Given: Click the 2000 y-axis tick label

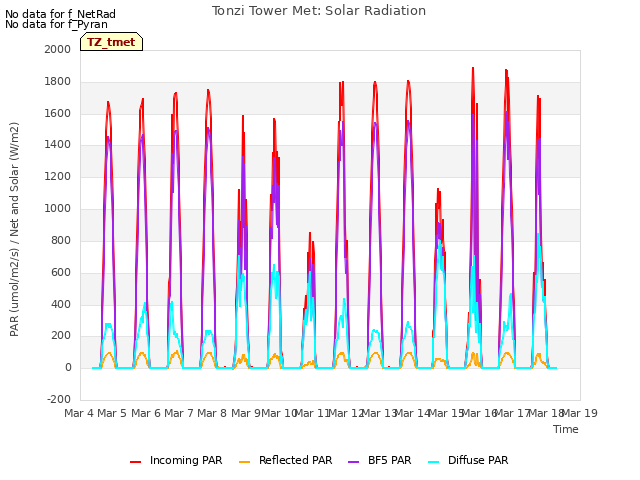Looking at the screenshot, I should tap(58, 49).
